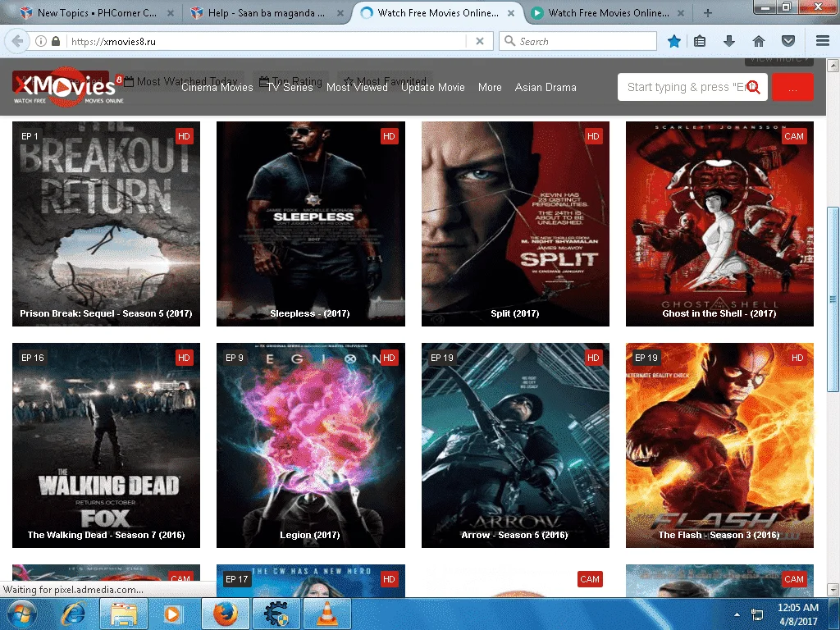The width and height of the screenshot is (840, 630).
Task: Open The Flash Season 3 poster
Action: (719, 445)
